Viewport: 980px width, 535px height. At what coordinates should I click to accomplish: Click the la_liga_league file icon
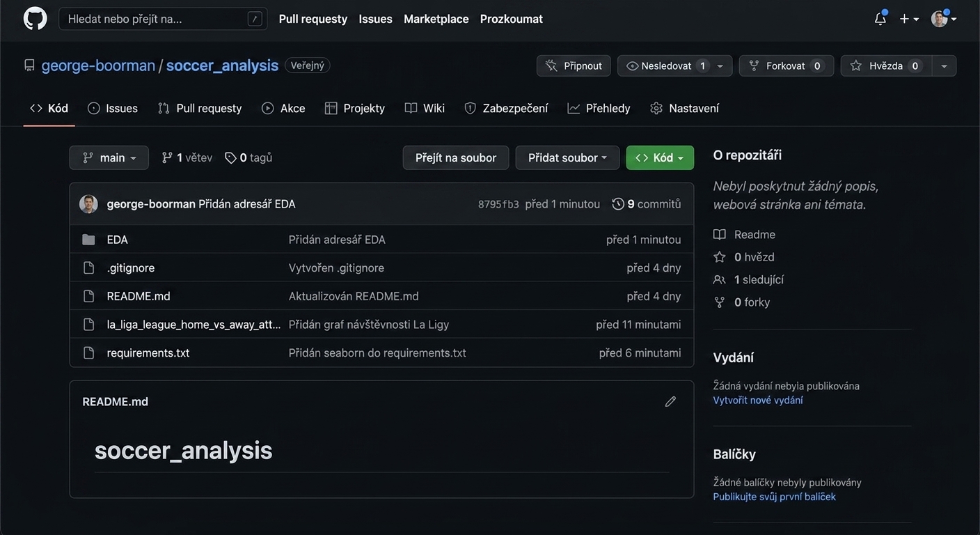(x=88, y=325)
